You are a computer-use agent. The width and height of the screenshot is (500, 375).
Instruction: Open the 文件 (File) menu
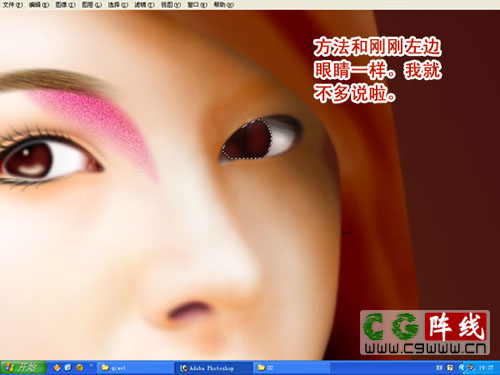click(x=13, y=5)
